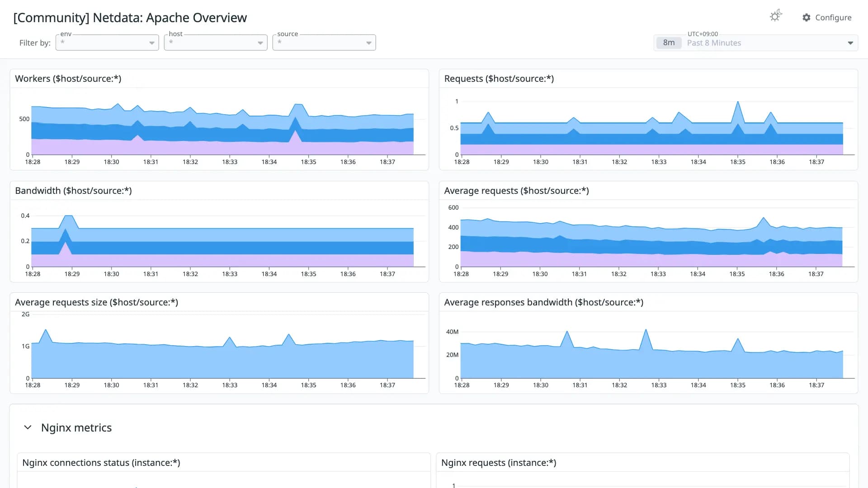Click the Nginx metrics section heading

click(x=76, y=427)
